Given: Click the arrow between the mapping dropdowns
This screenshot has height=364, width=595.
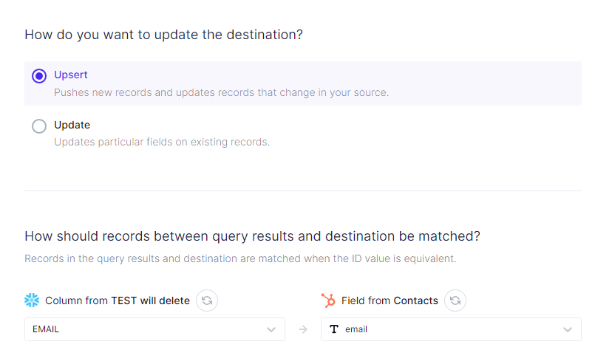Looking at the screenshot, I should point(303,329).
